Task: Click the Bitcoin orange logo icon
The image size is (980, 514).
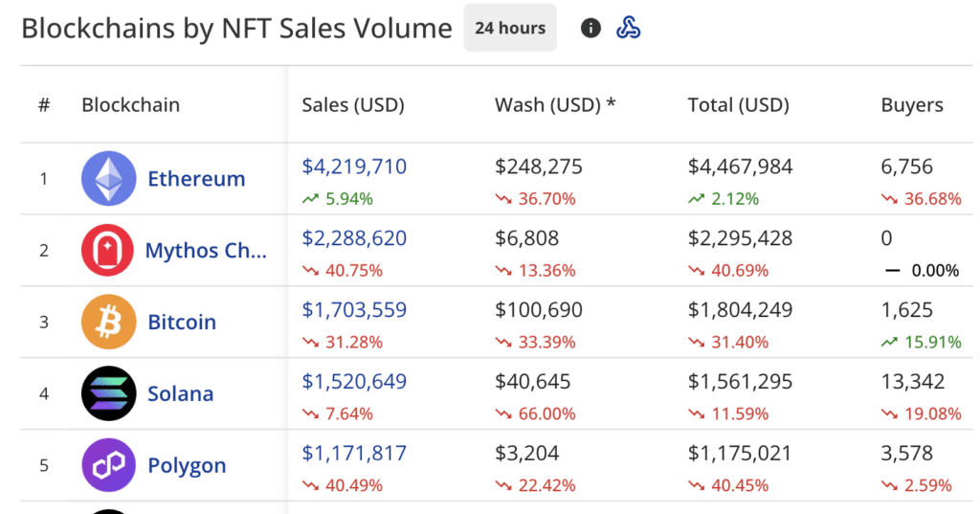Action: click(x=109, y=322)
